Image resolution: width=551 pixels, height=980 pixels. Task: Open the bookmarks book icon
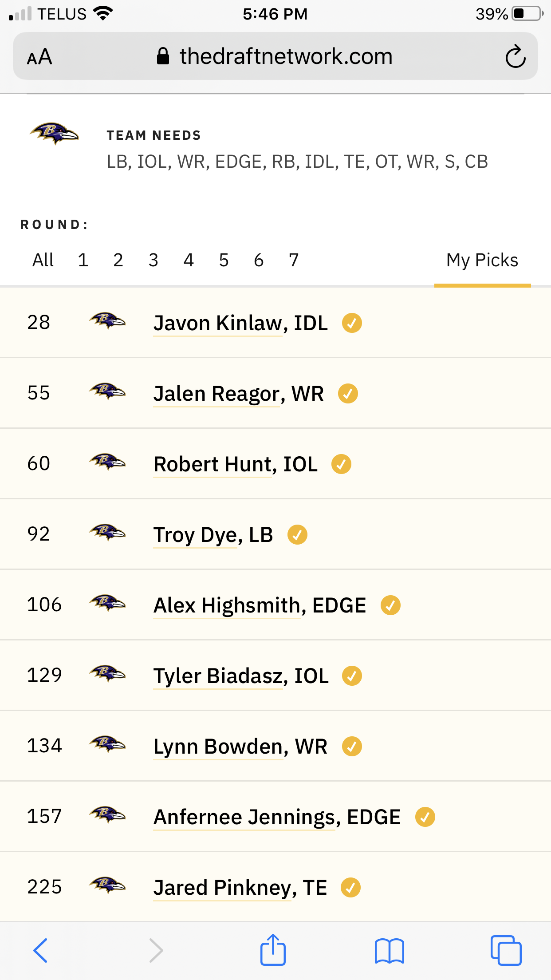pyautogui.click(x=389, y=951)
